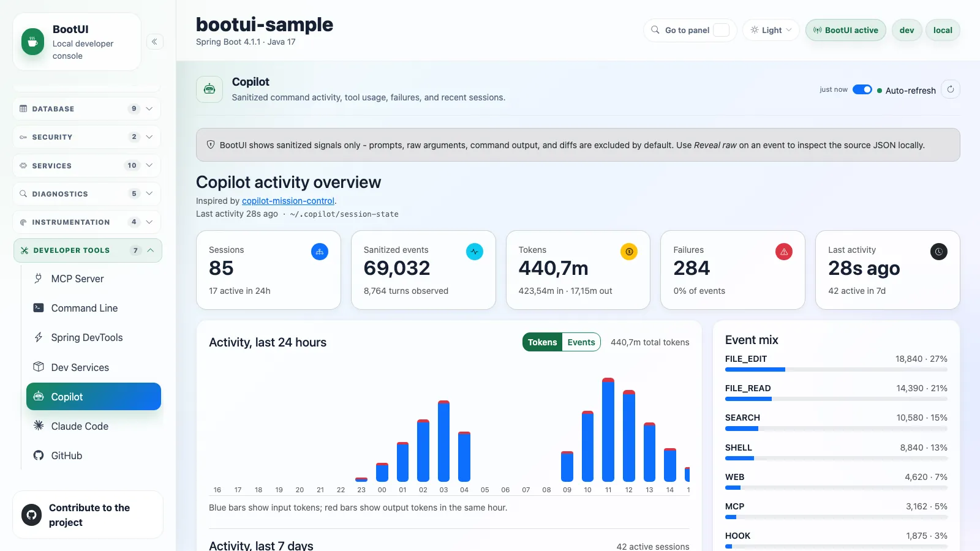Viewport: 980px width, 551px height.
Task: Click the Go to panel search field
Action: tap(690, 30)
